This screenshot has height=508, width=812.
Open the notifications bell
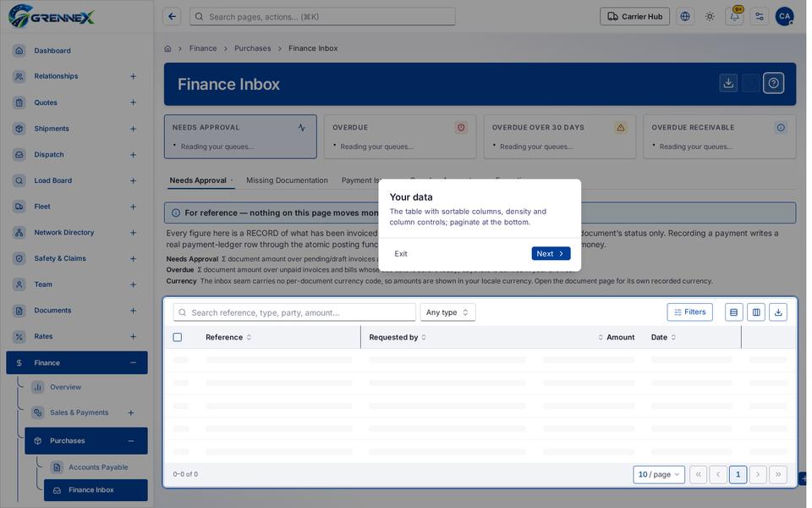(734, 17)
